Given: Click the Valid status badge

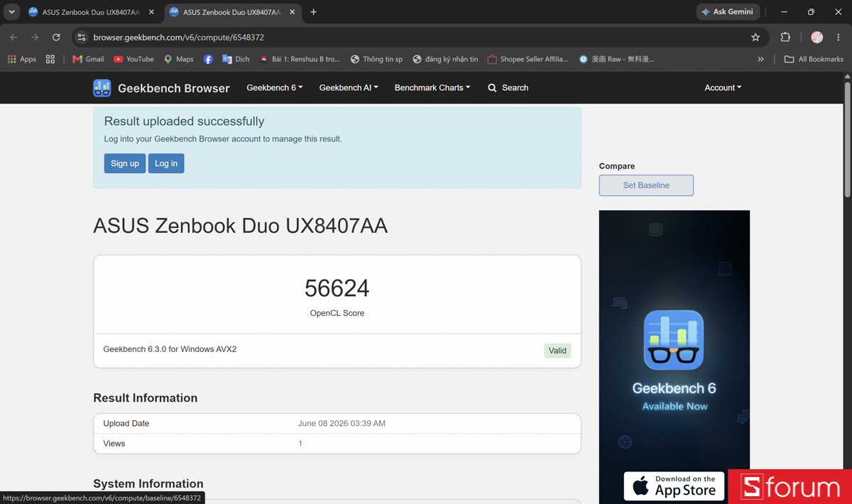Looking at the screenshot, I should coord(557,351).
